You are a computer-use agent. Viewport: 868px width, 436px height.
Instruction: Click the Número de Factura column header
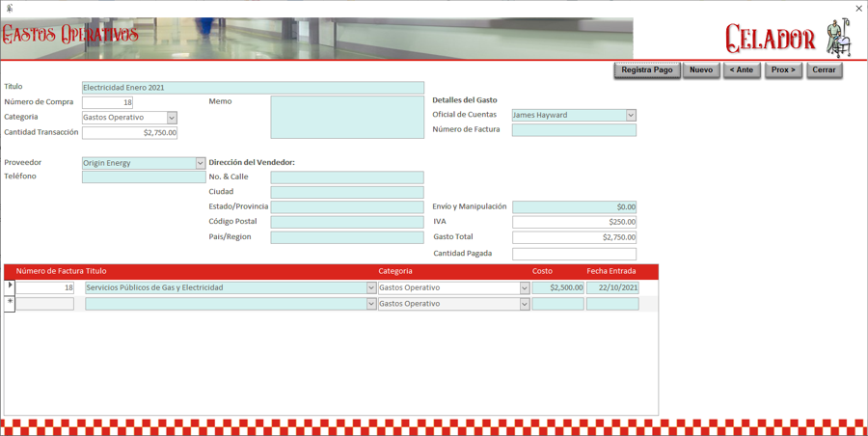50,271
